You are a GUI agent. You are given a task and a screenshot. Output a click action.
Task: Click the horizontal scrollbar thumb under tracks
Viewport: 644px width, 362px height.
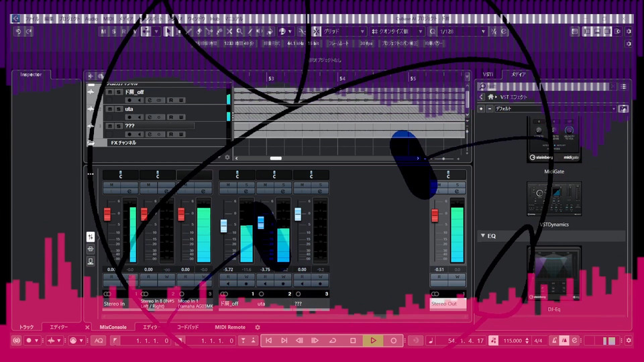pos(276,158)
